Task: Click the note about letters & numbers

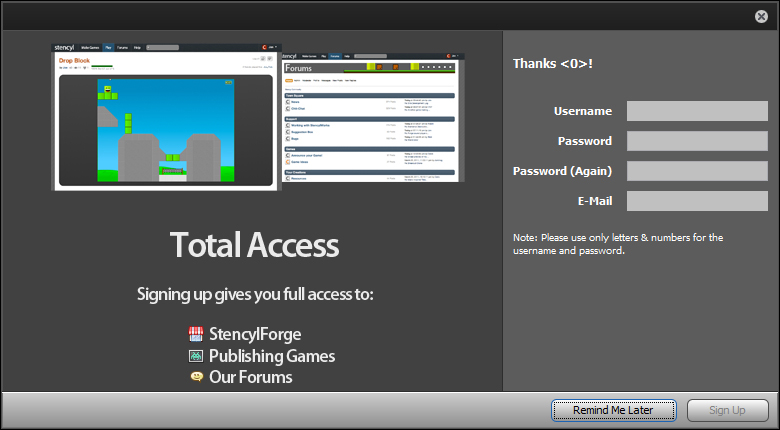Action: [x=618, y=244]
